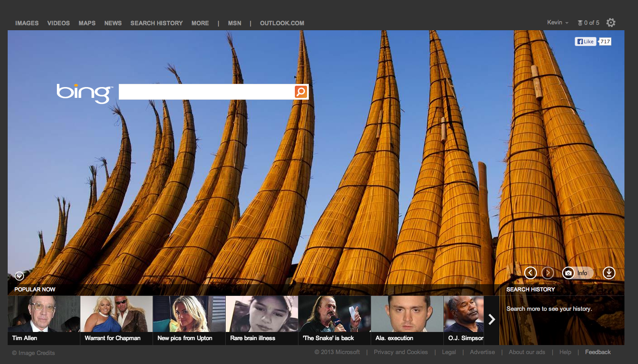Open the settings gear icon
The width and height of the screenshot is (638, 364).
point(611,23)
